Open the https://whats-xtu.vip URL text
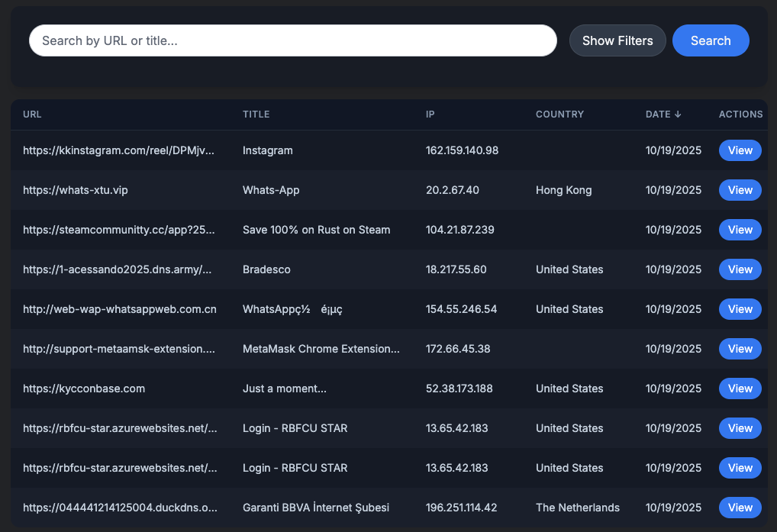Screen dimensions: 777x532 (76, 190)
